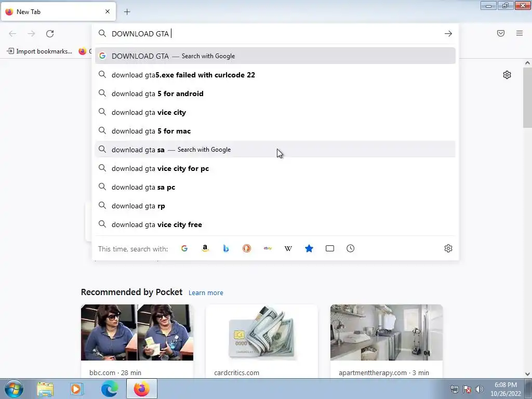Click cardcritics.com source text

pos(236,373)
